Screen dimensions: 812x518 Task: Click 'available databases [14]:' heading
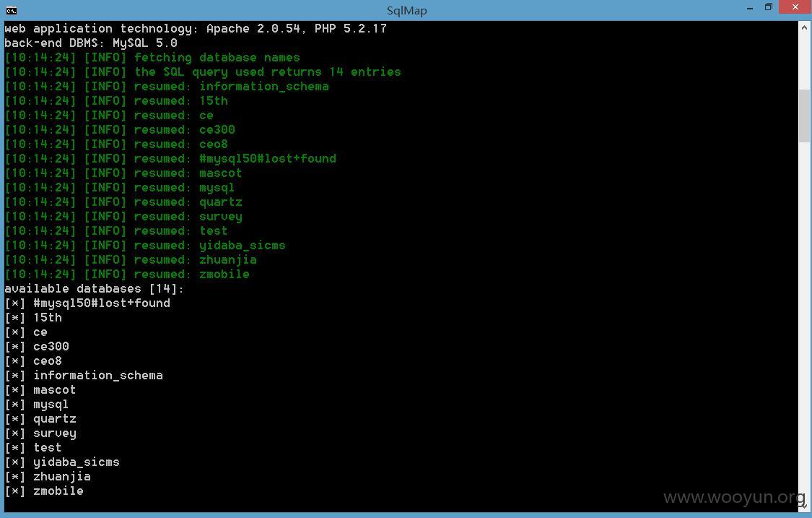coord(95,289)
